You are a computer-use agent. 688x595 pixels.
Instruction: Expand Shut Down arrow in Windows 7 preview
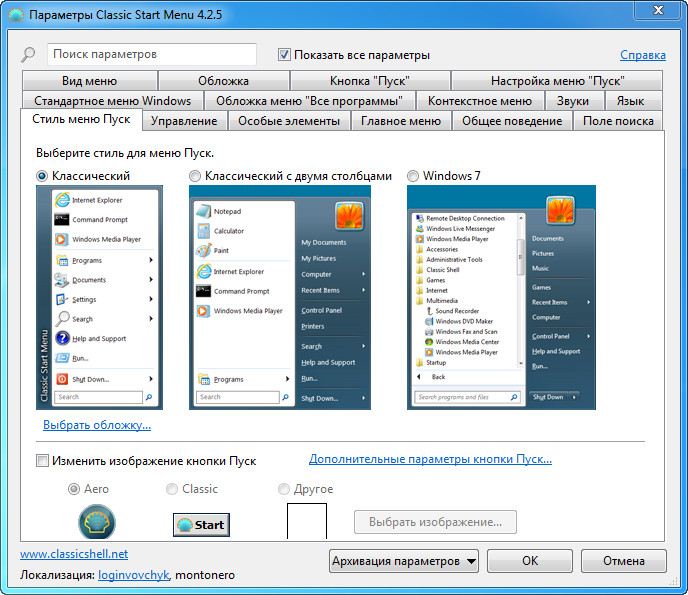pos(574,397)
